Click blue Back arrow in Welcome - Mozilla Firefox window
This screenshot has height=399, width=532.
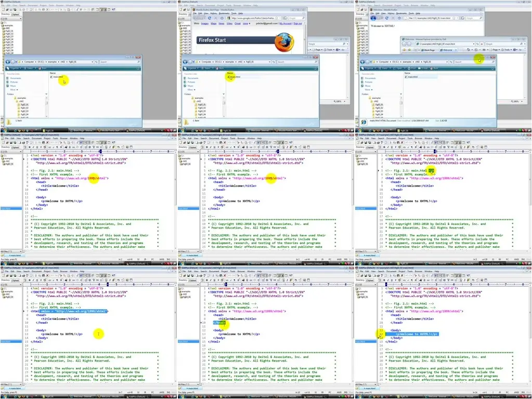(x=373, y=18)
